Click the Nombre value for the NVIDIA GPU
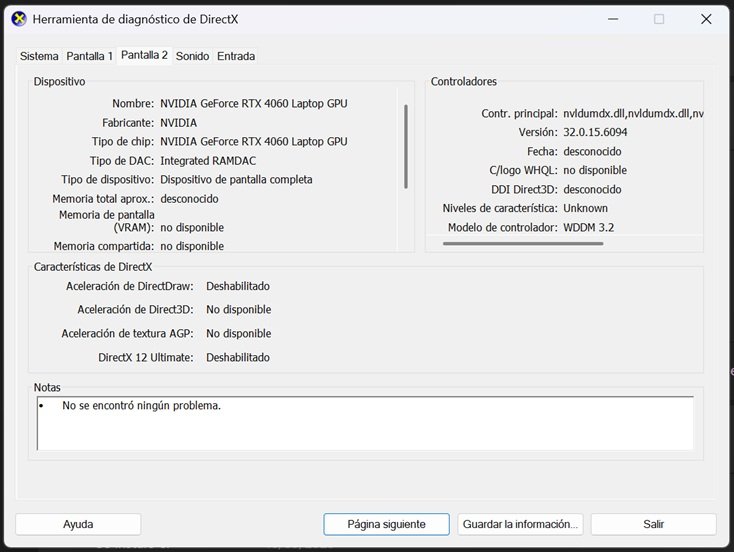Viewport: 734px width, 552px height. tap(254, 103)
